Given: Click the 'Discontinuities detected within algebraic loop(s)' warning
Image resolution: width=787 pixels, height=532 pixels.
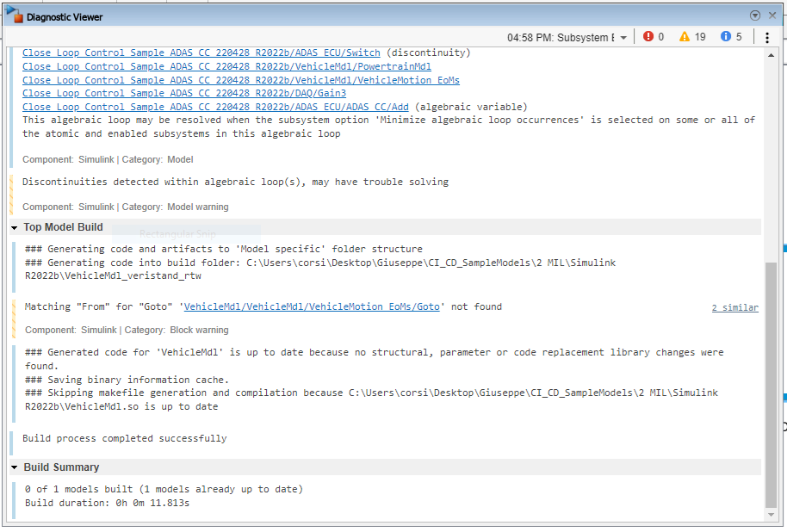Looking at the screenshot, I should pyautogui.click(x=235, y=182).
